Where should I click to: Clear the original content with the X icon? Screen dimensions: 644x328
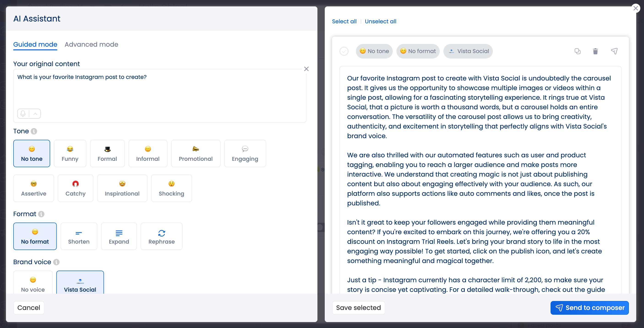click(306, 69)
